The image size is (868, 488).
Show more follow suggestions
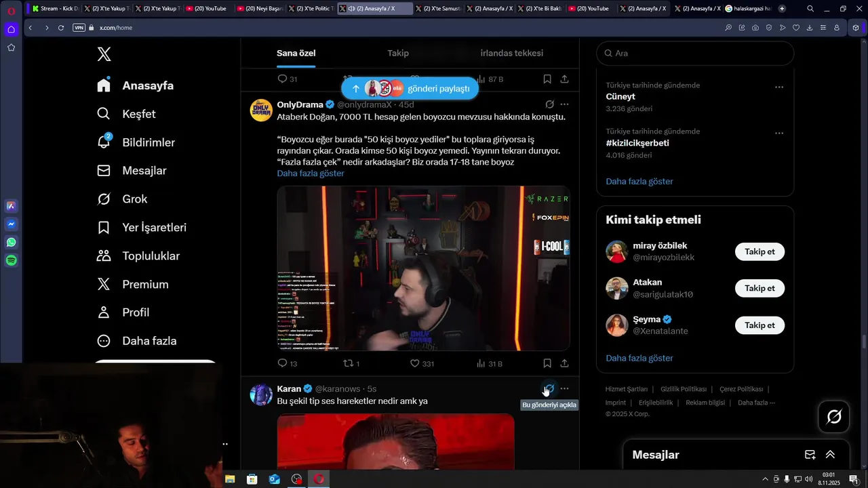[639, 358]
